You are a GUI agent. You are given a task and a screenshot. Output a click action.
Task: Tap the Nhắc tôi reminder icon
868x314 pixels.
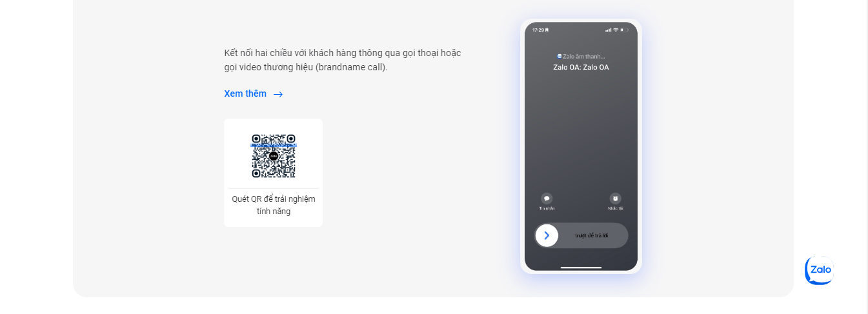(615, 199)
